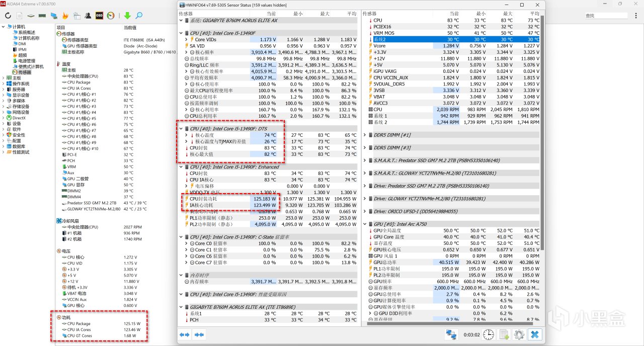Open the OSD panel toolbar icon
Image resolution: width=644 pixels, height=346 pixels.
99,16
